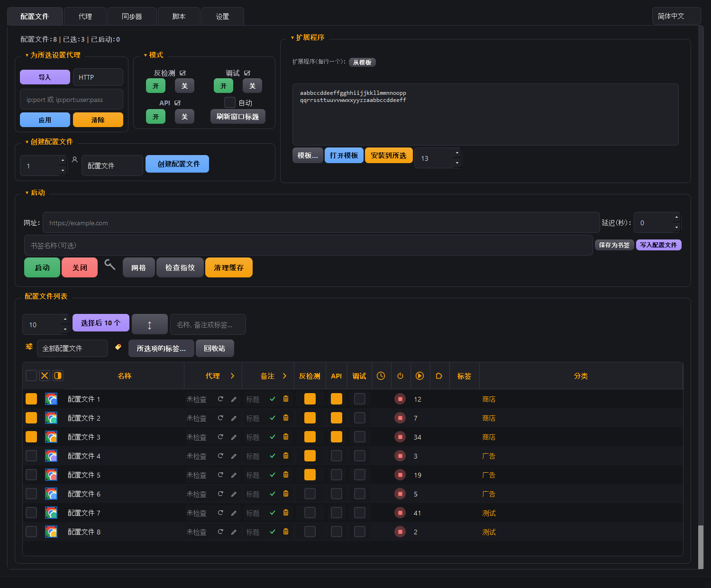Click the clipboard note icon for 配置文件 2
711x588 pixels.
[286, 418]
